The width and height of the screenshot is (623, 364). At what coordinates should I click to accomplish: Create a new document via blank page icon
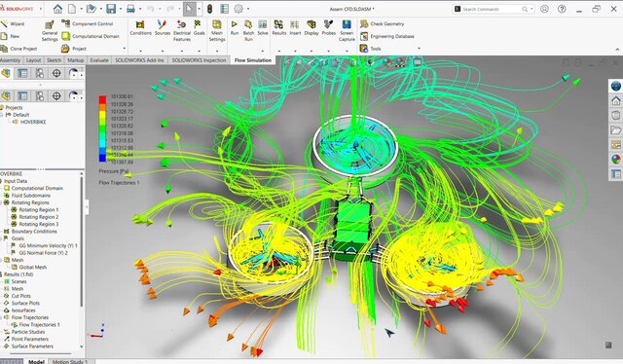pyautogui.click(x=72, y=9)
